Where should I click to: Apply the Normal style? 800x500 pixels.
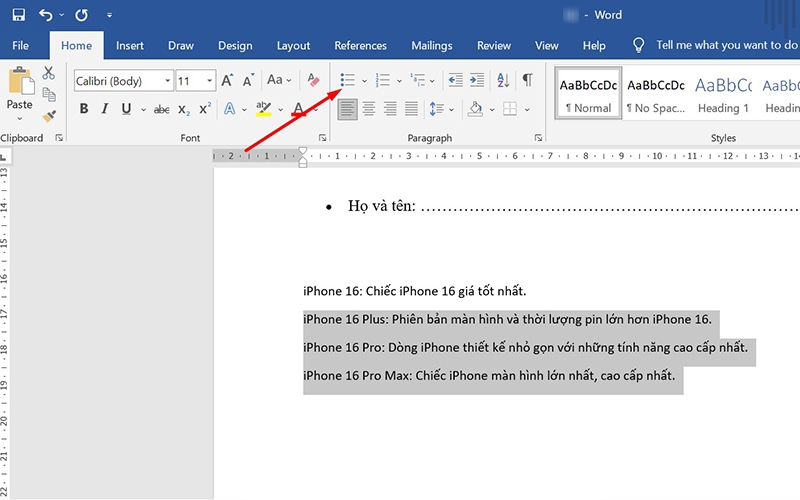[x=588, y=93]
